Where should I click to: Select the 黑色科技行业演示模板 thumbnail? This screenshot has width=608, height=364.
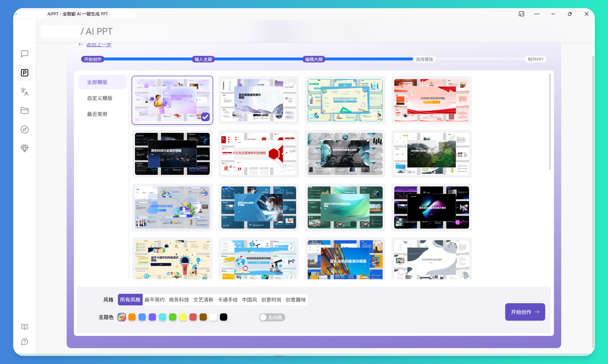(172, 154)
